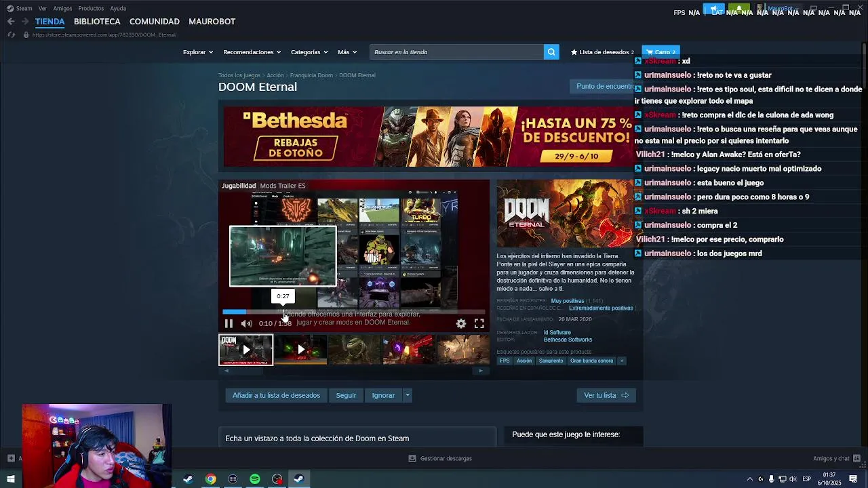The height and width of the screenshot is (488, 868).
Task: Open Gestionar descargas download manager
Action: click(x=440, y=459)
